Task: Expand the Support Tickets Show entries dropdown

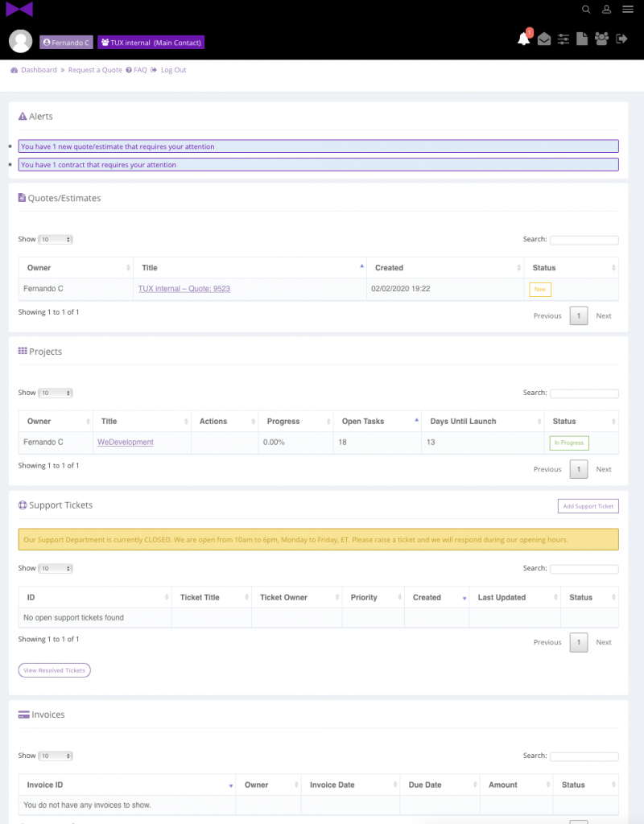Action: [56, 568]
